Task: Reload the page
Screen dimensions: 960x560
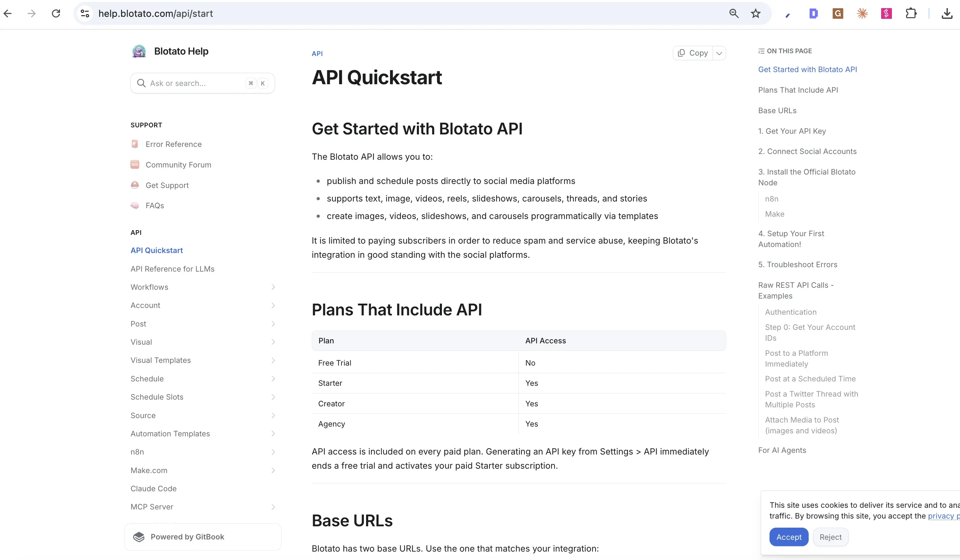Action: tap(56, 14)
